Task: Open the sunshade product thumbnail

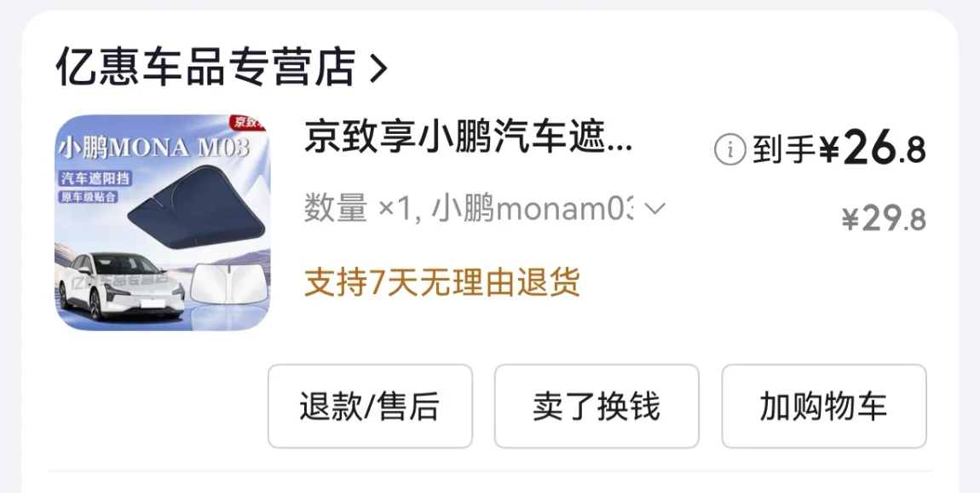Action: click(x=163, y=222)
